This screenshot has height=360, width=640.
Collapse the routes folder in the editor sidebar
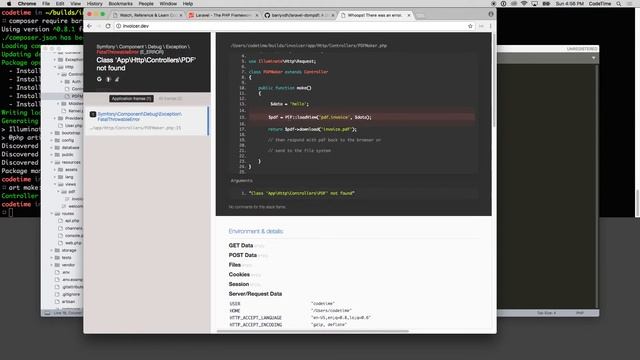52,213
